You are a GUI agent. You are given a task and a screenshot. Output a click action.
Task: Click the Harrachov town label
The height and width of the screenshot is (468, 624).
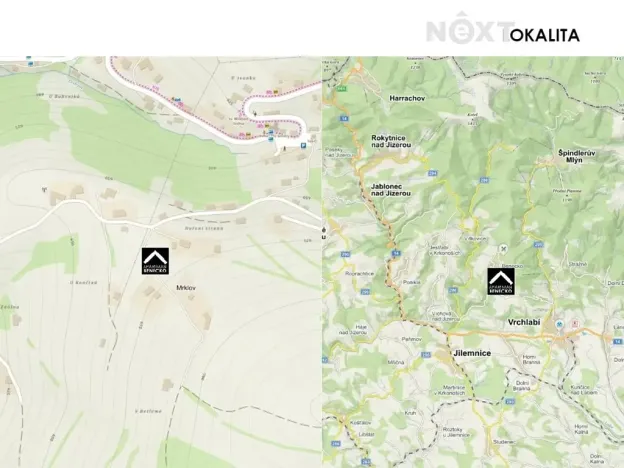(x=407, y=98)
